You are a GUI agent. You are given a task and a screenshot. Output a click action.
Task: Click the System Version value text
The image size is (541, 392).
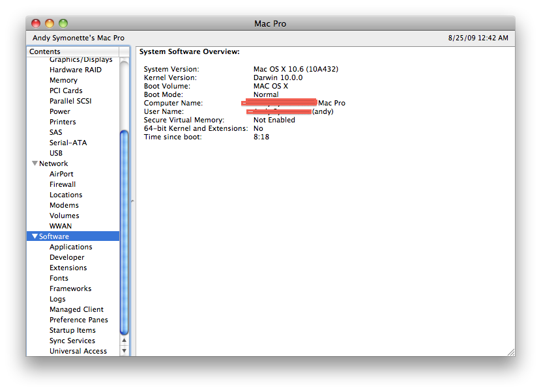tap(296, 69)
